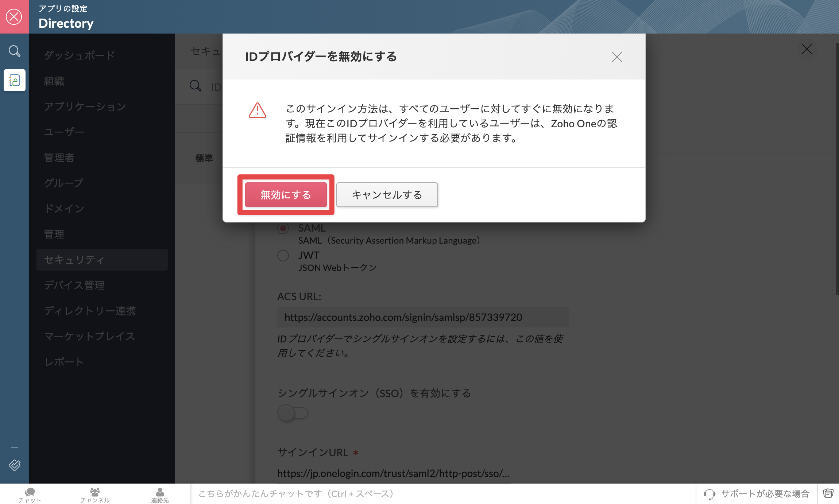Open デバイス管理 in the sidebar
This screenshot has width=839, height=504.
[74, 285]
